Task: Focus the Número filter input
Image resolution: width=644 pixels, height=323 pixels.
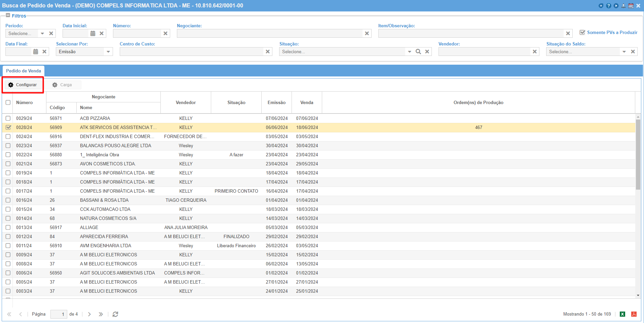Action: [x=137, y=33]
